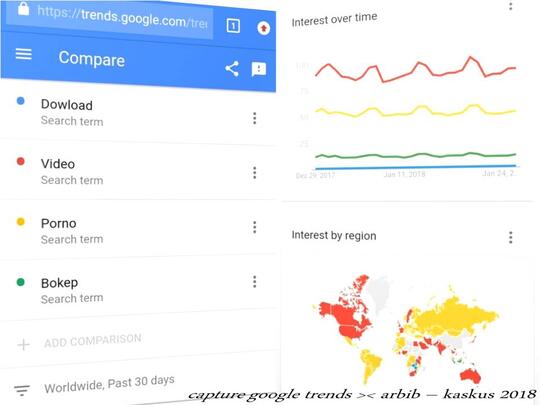
Task: Click the padlock icon in address bar
Action: [x=23, y=8]
